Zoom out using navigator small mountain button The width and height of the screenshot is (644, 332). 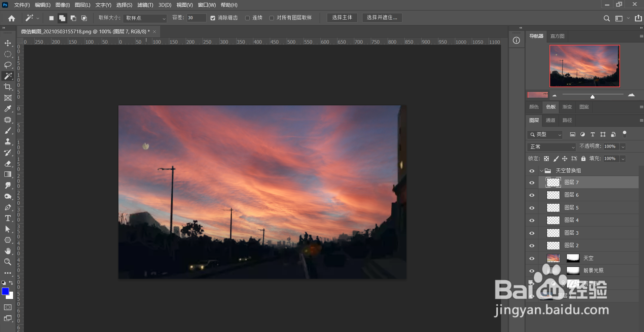click(x=554, y=96)
